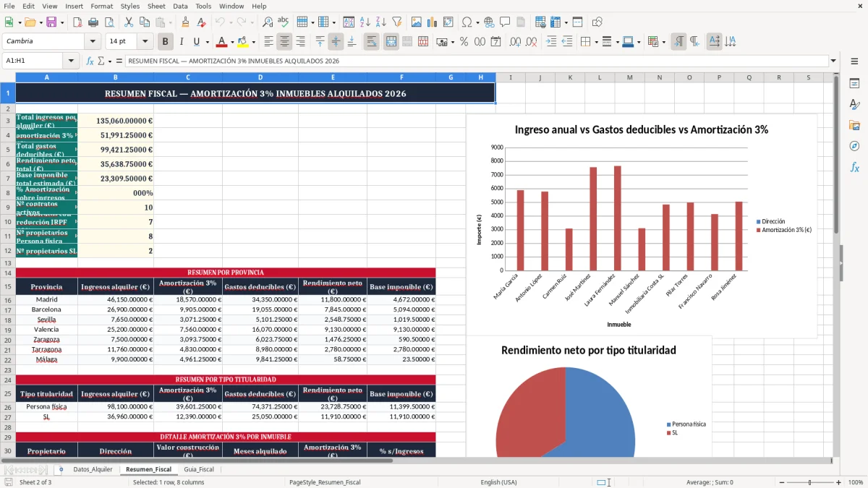Expand the font color dropdown arrow
This screenshot has width=868, height=488.
[x=232, y=42]
